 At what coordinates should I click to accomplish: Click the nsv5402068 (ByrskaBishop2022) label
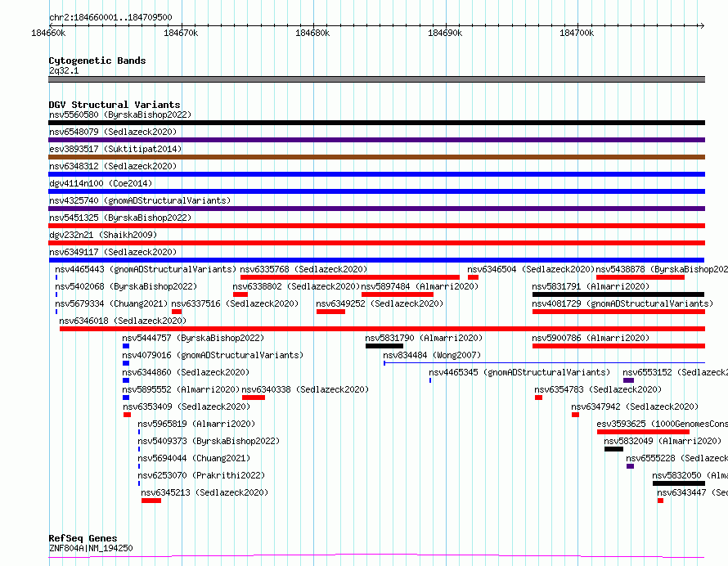coord(126,286)
